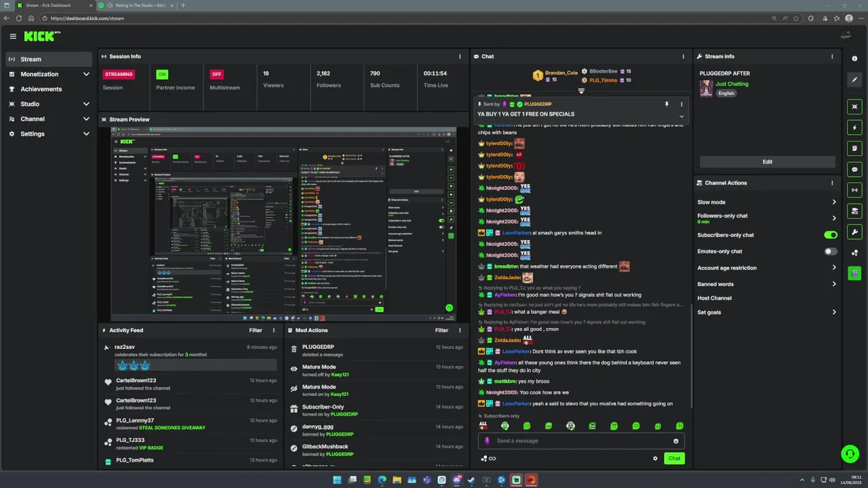Open Mod Actions three-dot menu
This screenshot has height=488, width=868.
tap(460, 330)
